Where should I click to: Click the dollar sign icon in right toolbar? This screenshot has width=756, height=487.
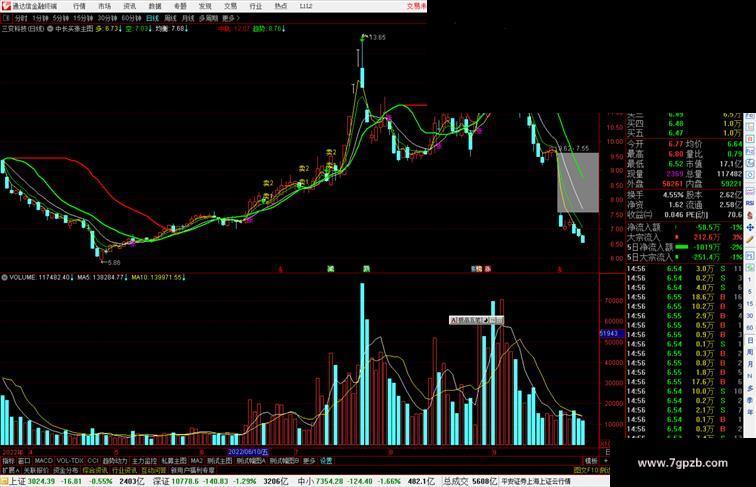[750, 215]
